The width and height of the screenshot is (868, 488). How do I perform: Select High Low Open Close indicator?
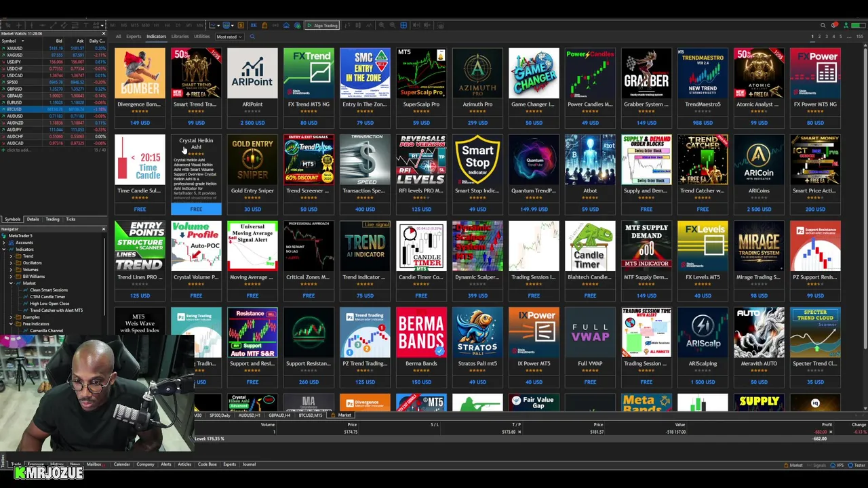(x=50, y=304)
